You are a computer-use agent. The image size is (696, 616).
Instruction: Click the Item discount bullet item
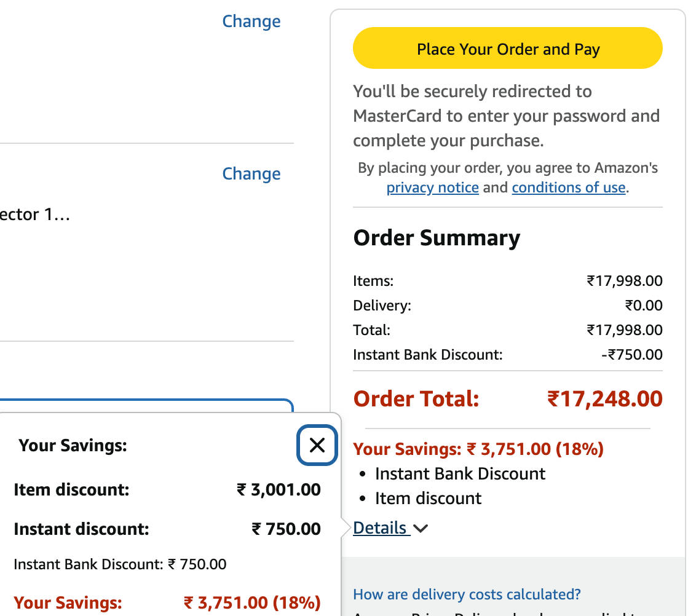[428, 499]
